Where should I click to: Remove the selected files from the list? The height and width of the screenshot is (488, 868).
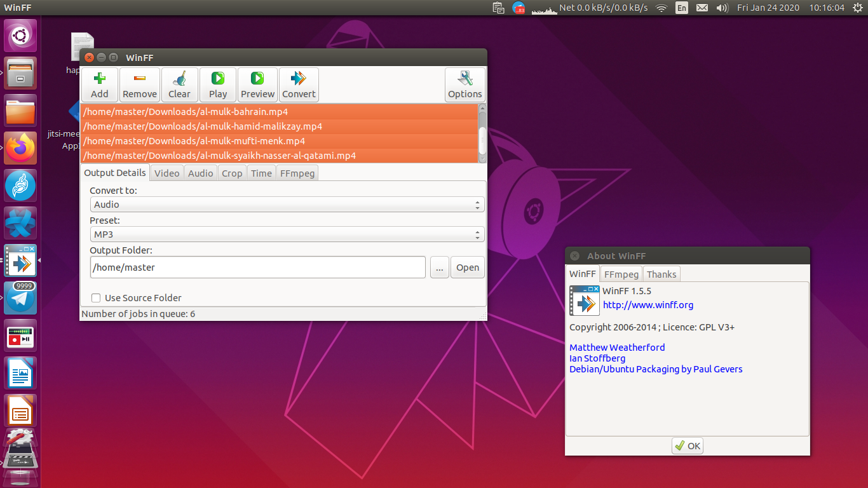coord(140,85)
